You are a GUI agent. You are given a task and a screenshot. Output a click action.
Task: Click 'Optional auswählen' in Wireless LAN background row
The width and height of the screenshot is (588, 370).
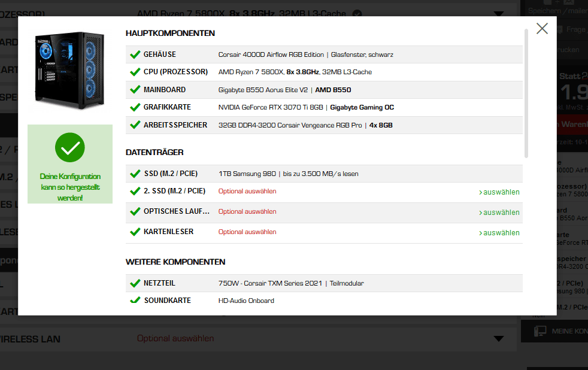tap(175, 338)
